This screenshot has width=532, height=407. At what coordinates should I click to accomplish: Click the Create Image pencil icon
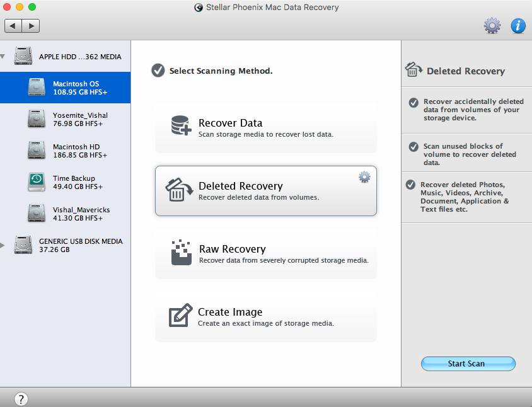point(180,315)
